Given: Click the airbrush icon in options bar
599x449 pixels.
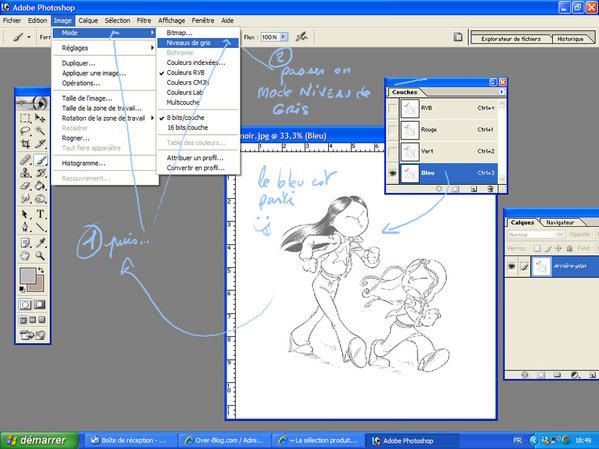Looking at the screenshot, I should [302, 37].
